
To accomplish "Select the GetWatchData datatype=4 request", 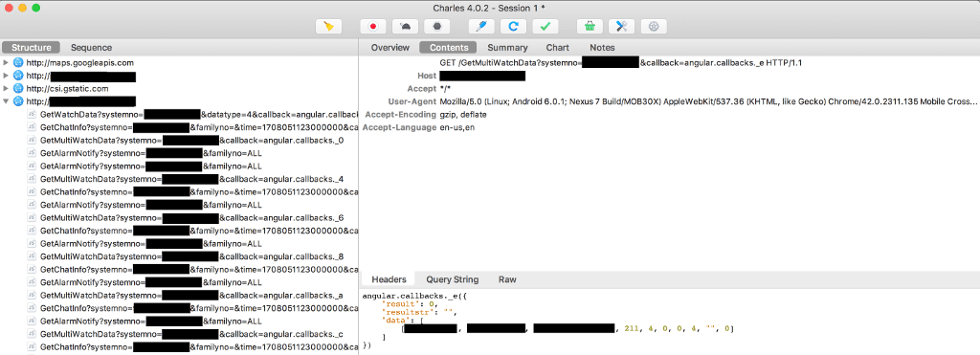I will point(179,115).
